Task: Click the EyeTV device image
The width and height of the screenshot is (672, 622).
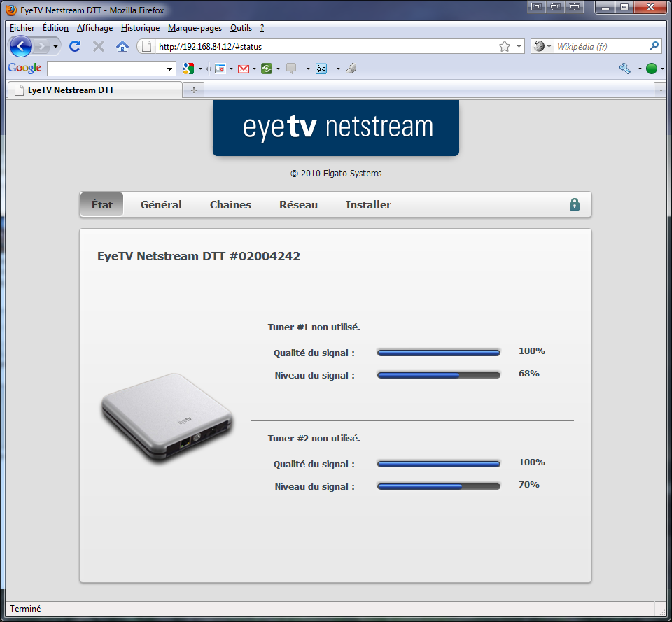Action: 167,417
